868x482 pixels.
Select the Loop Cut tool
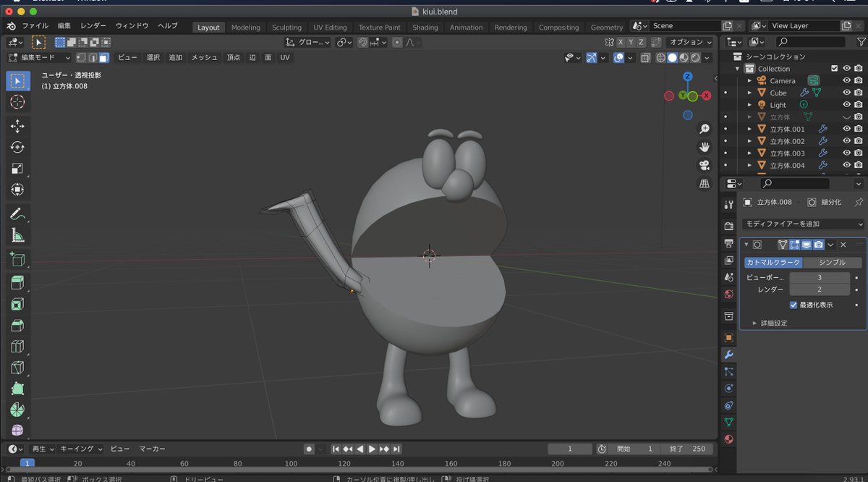(18, 347)
